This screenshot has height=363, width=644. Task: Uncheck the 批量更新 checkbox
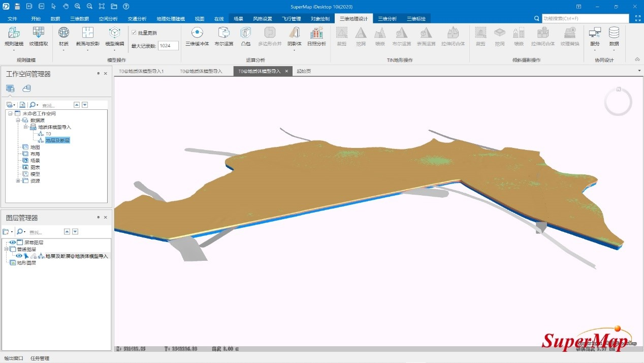click(x=134, y=33)
